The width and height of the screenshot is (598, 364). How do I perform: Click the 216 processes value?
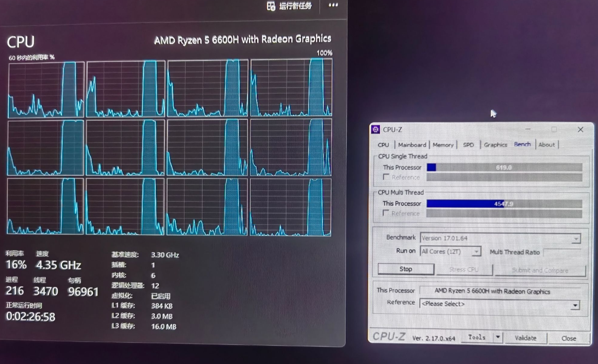tap(15, 291)
